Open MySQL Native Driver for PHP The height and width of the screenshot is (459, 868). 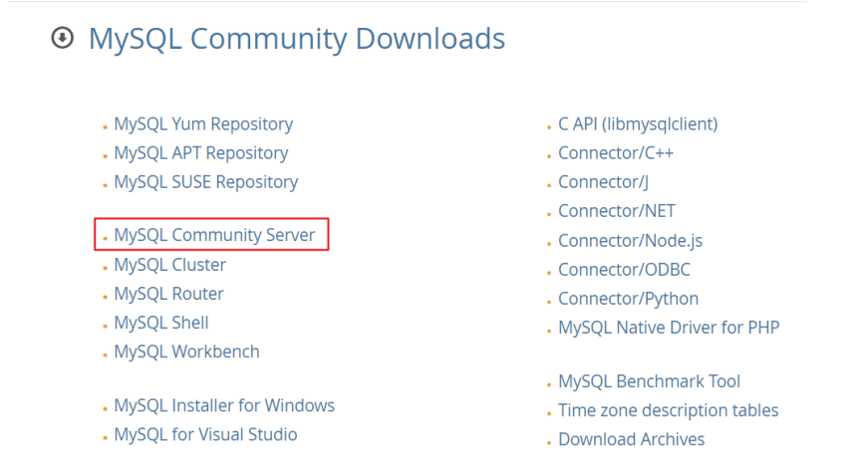point(669,328)
